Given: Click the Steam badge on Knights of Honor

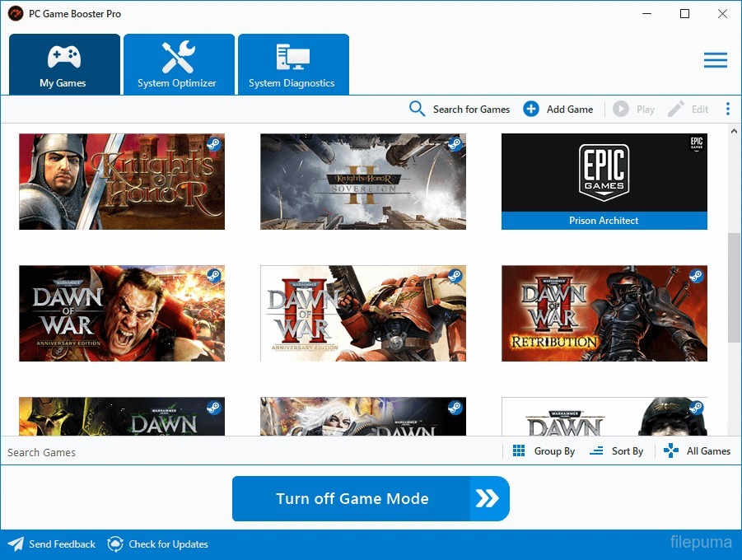Looking at the screenshot, I should [213, 144].
